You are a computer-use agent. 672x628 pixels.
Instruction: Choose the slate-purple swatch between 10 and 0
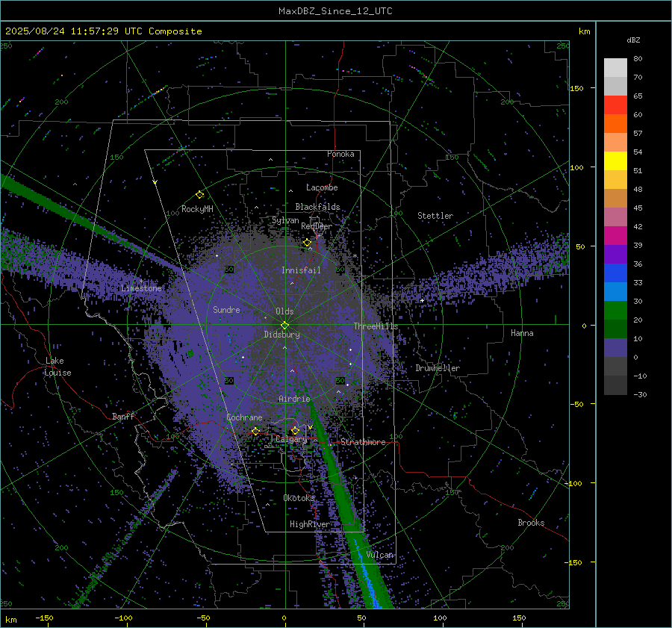pyautogui.click(x=615, y=348)
